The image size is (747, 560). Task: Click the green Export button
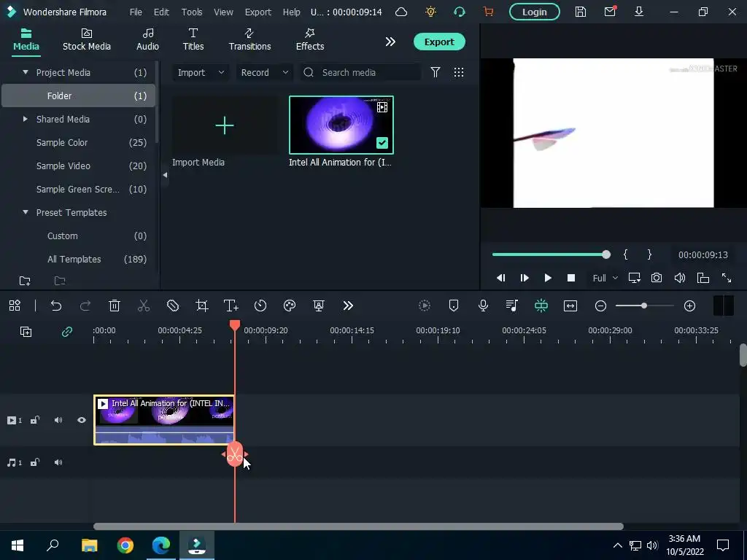click(439, 42)
